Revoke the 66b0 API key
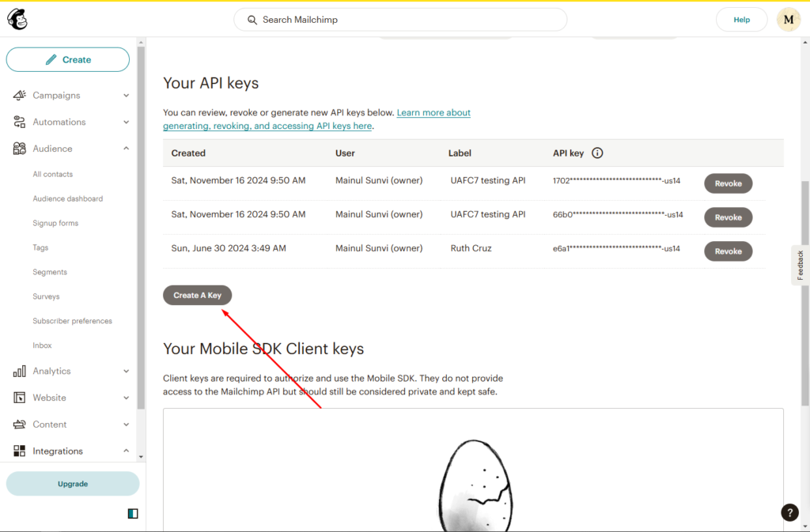Image resolution: width=810 pixels, height=532 pixels. click(728, 217)
